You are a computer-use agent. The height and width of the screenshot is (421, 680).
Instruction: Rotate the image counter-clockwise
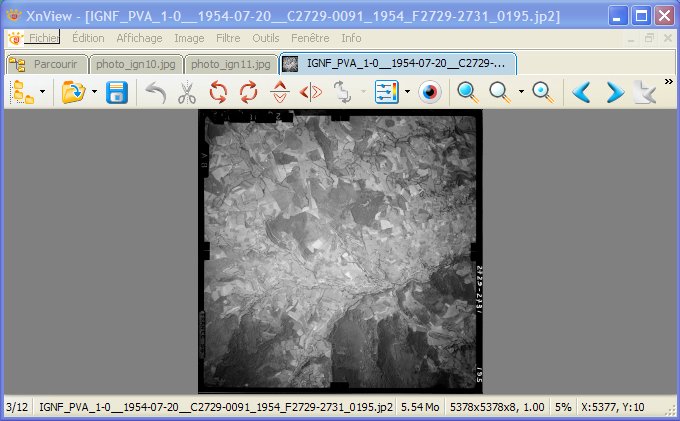[x=217, y=93]
